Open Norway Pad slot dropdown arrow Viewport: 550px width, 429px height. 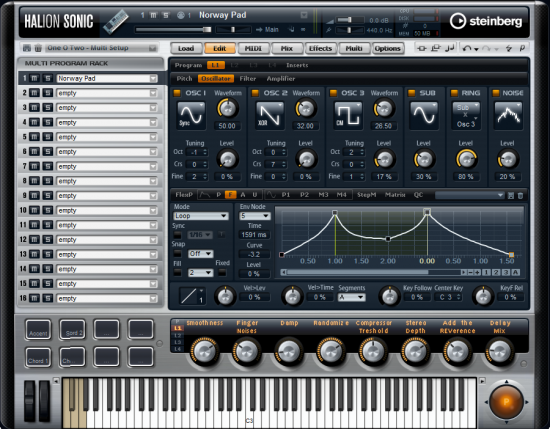(153, 79)
